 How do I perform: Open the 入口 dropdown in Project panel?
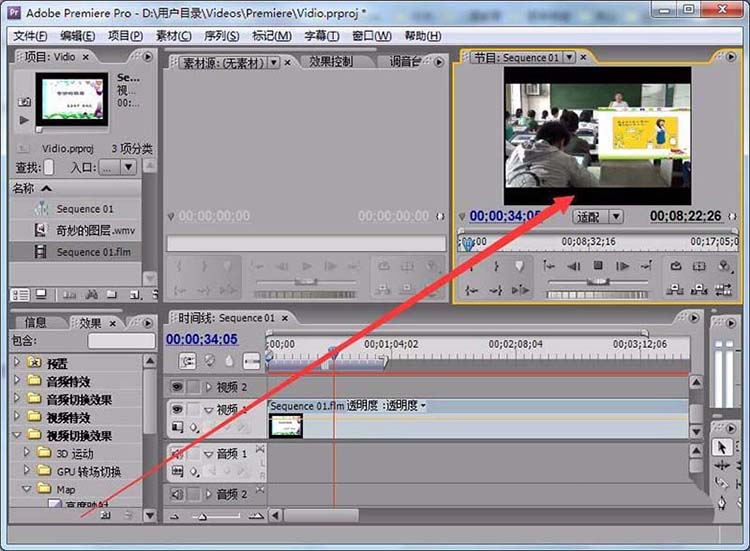[x=129, y=167]
